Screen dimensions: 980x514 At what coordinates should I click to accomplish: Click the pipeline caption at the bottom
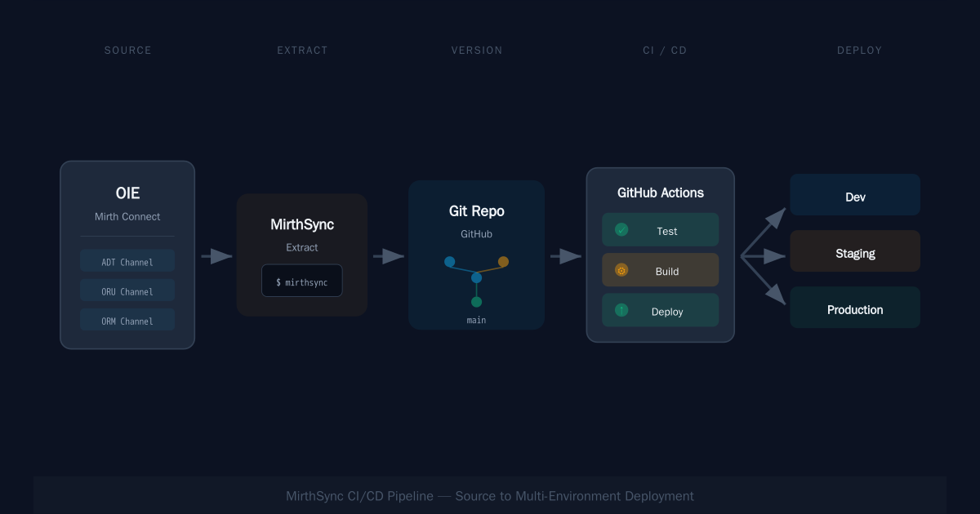point(490,496)
